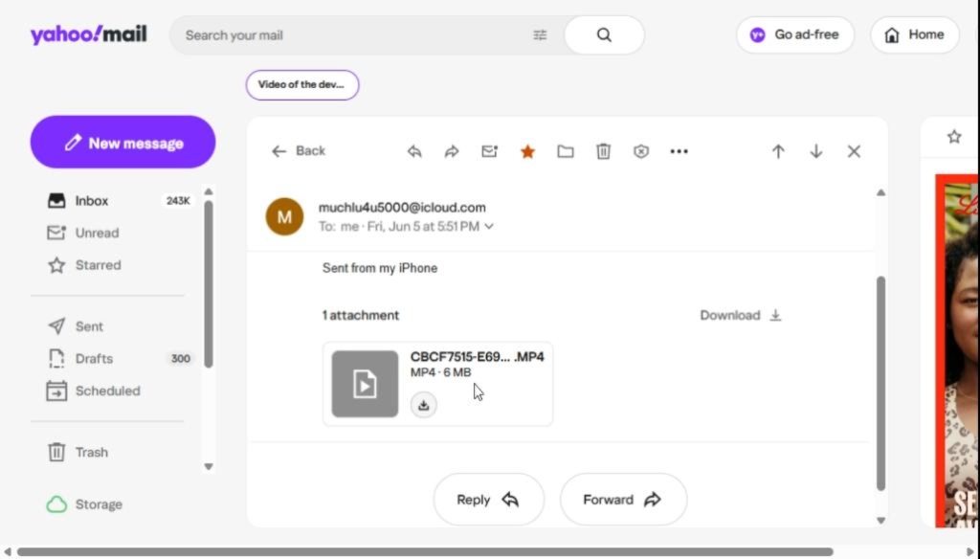Click the forward arrow icon in toolbar

pos(452,151)
